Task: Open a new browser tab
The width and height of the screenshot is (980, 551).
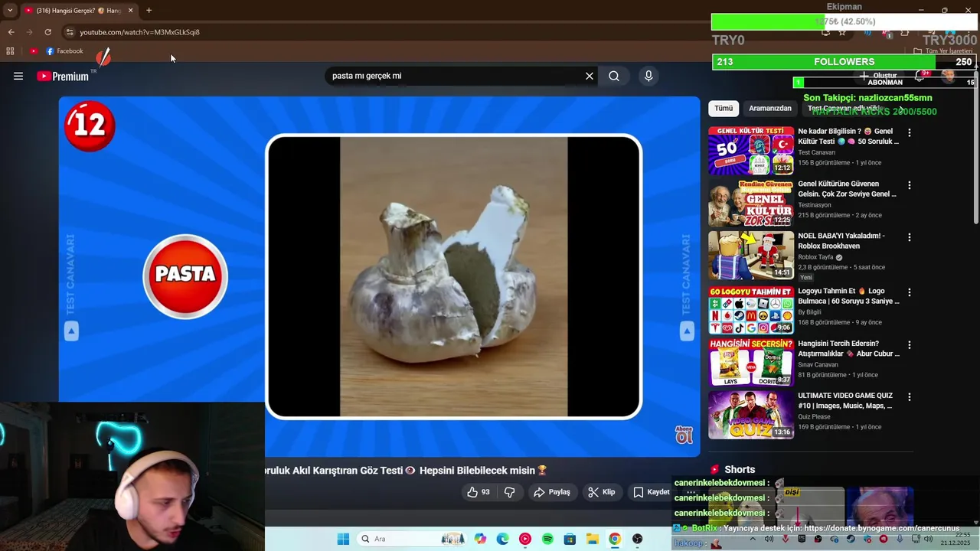Action: (149, 10)
